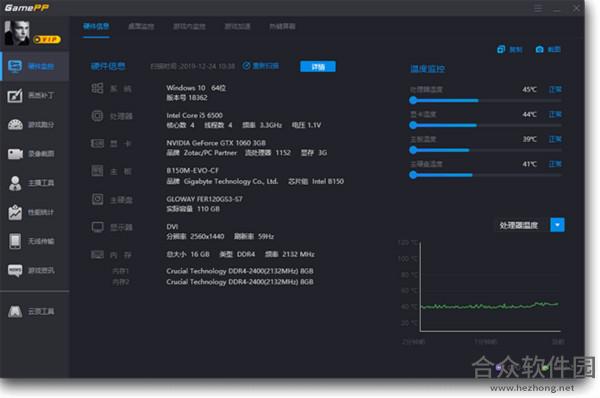Screen dimensions: 600x398
Task: Click the 'GLOWAY FER120GS3-S7' disk text
Action: (x=204, y=199)
